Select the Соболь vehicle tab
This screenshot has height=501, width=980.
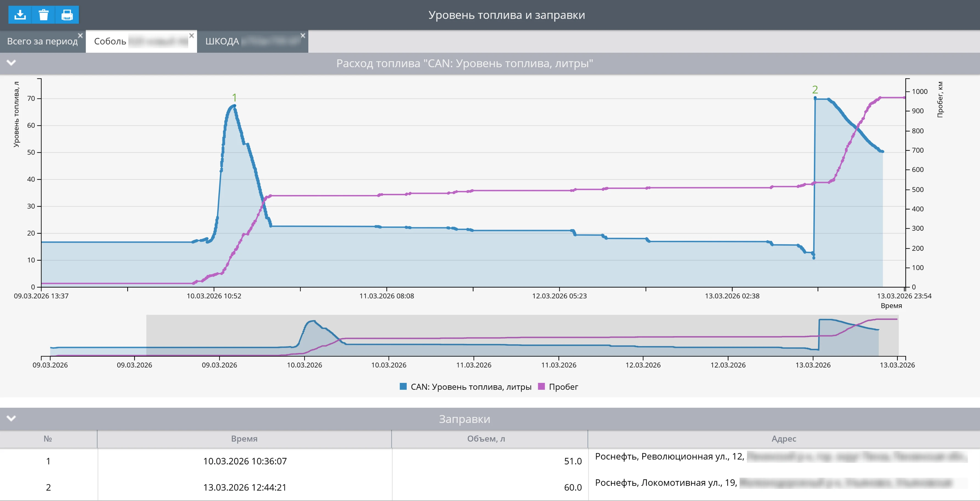tap(141, 41)
